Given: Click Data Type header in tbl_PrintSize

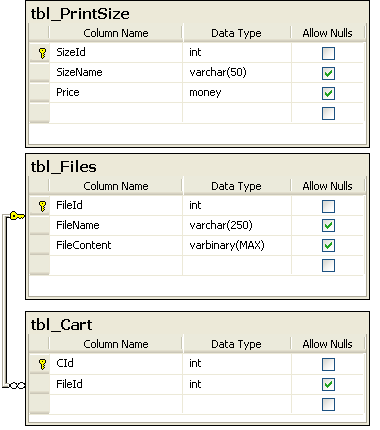Looking at the screenshot, I should (x=236, y=33).
